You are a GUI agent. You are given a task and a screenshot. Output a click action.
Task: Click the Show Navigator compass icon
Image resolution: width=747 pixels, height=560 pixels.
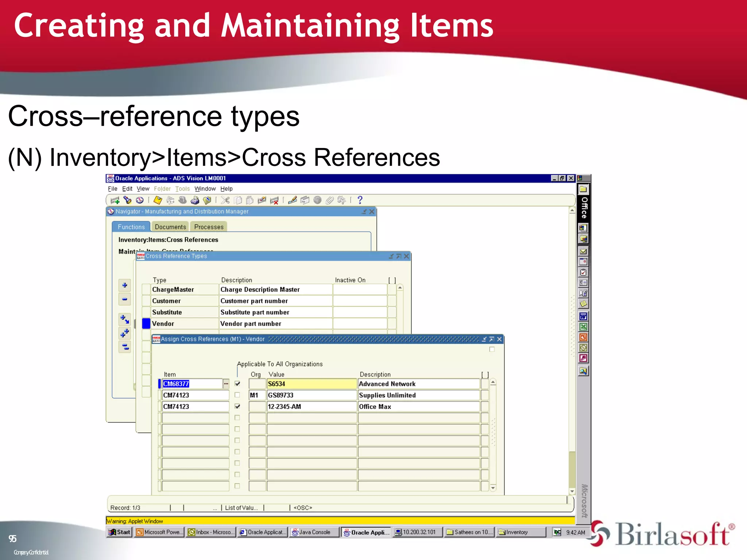coord(140,200)
